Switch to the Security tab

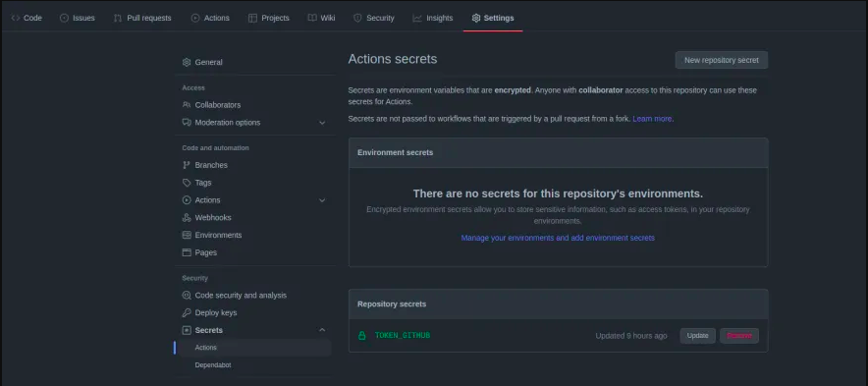(374, 18)
